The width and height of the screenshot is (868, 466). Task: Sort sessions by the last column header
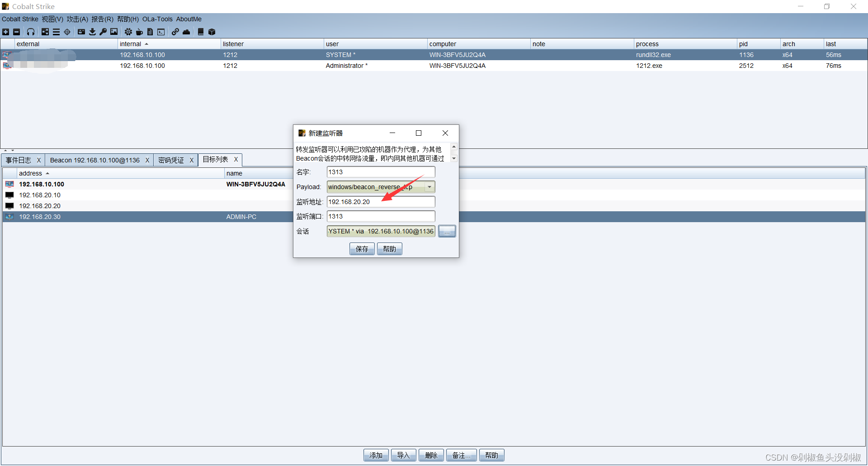(845, 44)
